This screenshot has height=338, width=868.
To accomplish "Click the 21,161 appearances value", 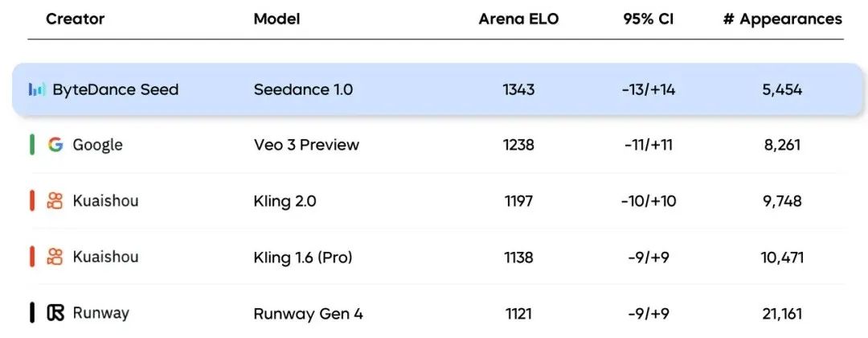I will [782, 314].
